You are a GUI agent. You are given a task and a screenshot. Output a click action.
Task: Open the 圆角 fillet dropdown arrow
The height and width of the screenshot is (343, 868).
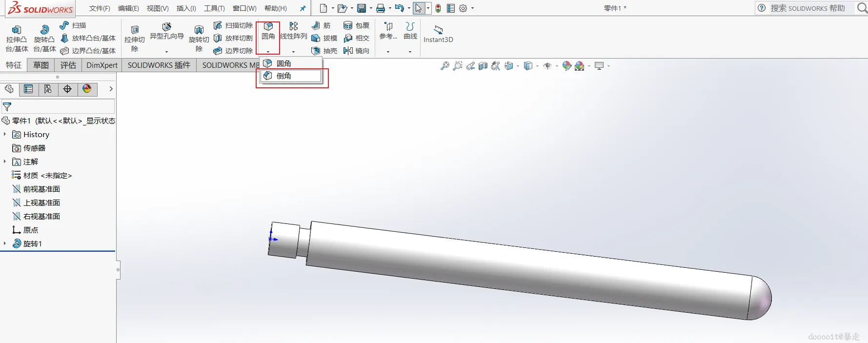[x=268, y=51]
